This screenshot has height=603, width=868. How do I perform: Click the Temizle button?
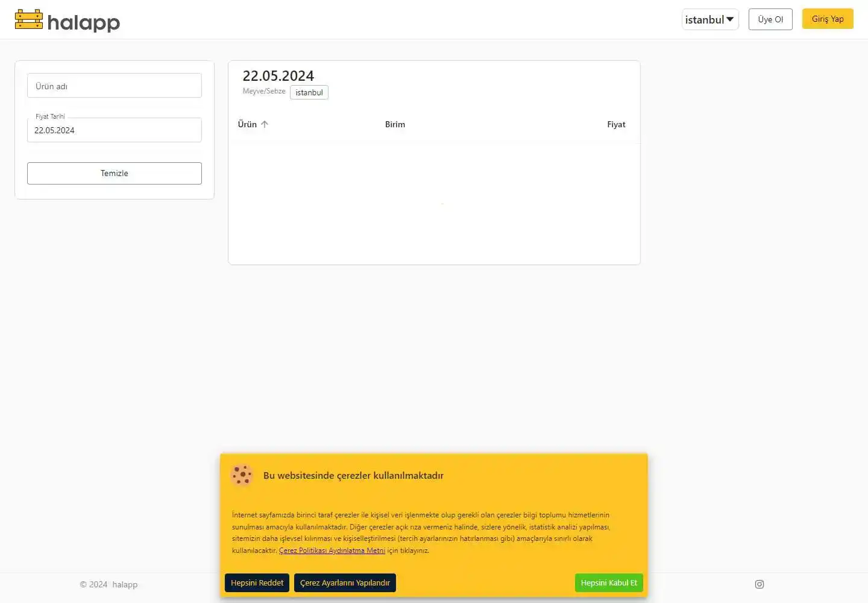point(115,173)
